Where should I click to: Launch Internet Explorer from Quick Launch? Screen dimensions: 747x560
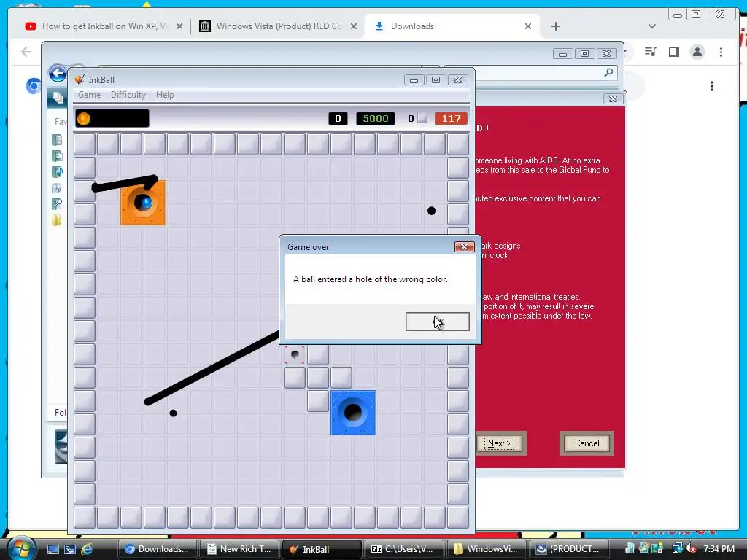coord(88,549)
